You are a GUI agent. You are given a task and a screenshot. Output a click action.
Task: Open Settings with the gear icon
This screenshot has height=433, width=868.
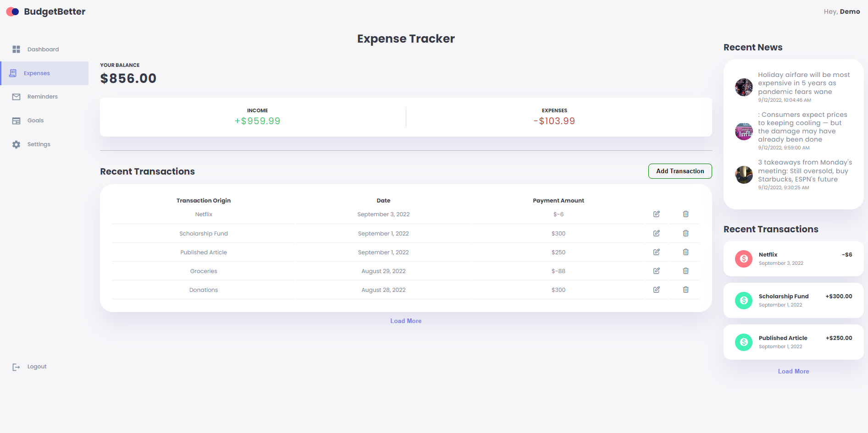[17, 144]
